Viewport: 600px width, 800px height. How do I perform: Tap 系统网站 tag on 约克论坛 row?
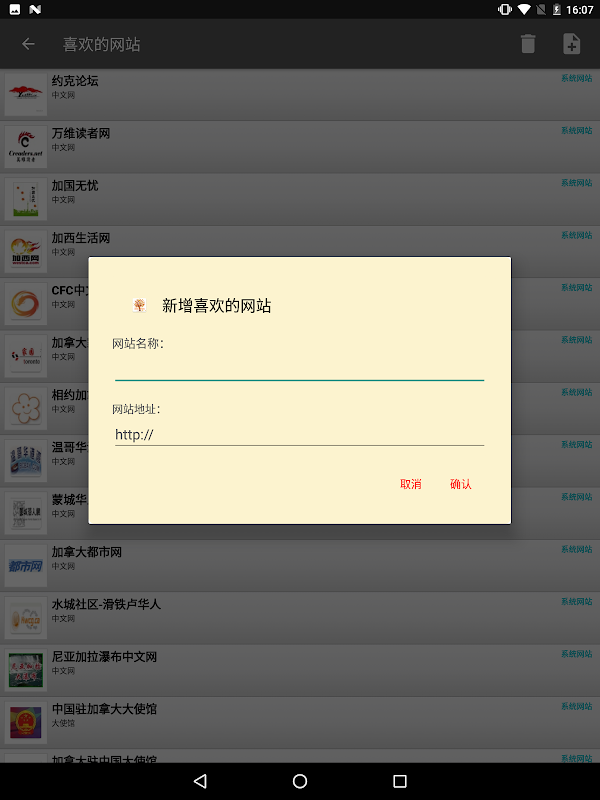577,78
